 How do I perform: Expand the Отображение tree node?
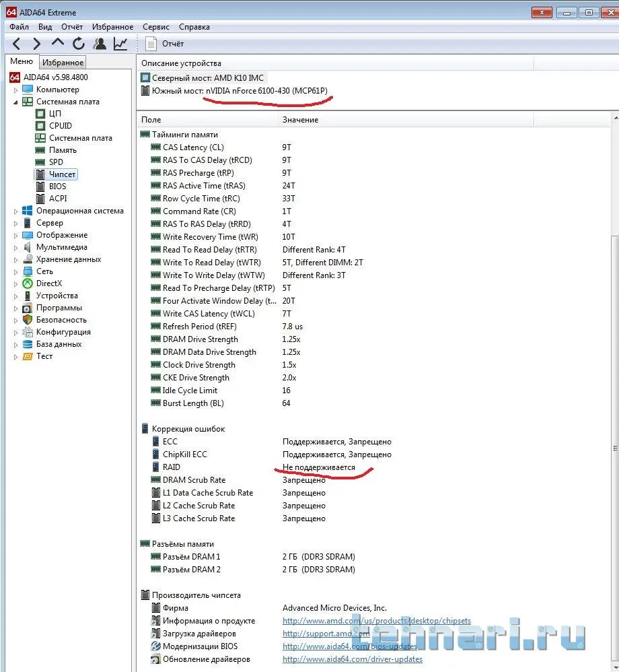16,235
